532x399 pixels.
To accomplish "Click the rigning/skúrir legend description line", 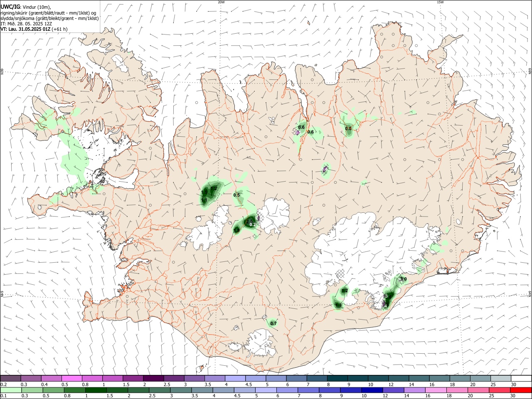I will (x=48, y=12).
